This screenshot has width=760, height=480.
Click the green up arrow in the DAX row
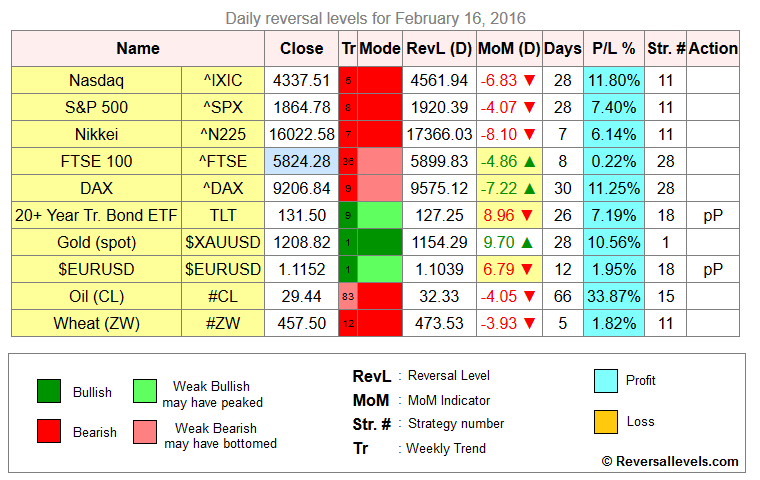(x=527, y=189)
